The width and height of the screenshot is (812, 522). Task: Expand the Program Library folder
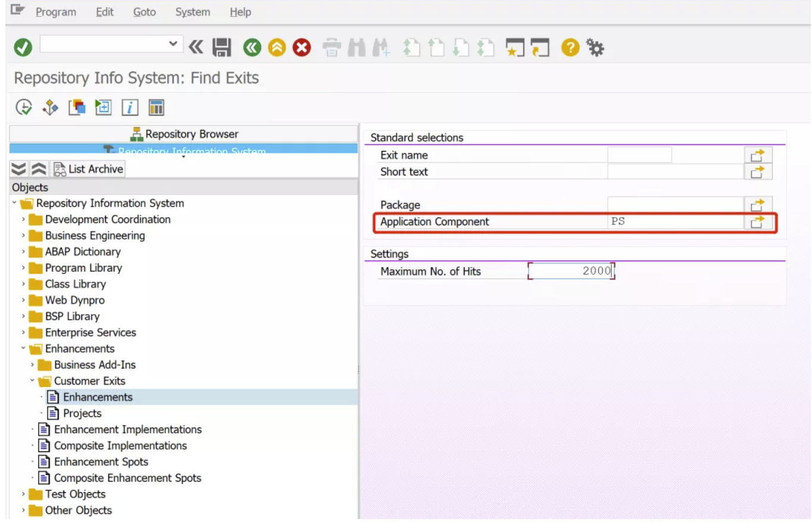point(23,268)
